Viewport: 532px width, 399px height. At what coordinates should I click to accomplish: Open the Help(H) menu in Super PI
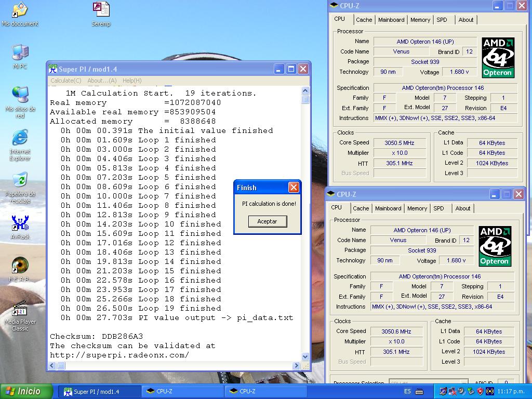click(x=131, y=81)
